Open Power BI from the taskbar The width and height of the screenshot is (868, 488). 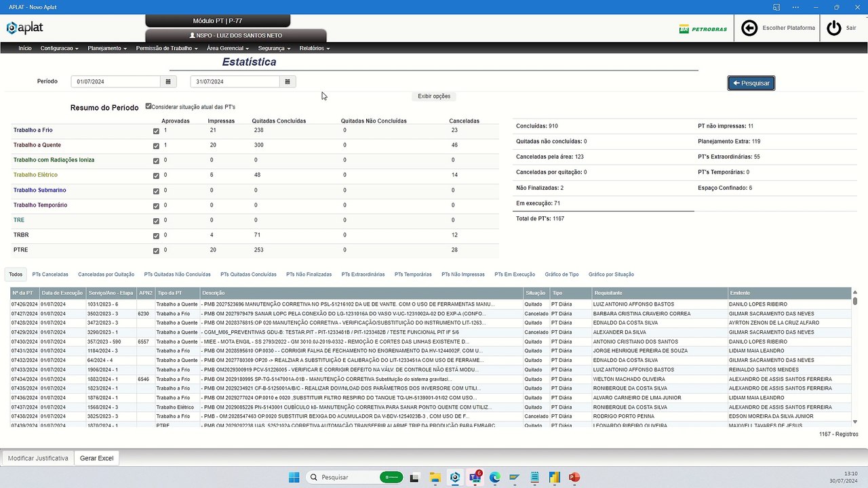point(555,477)
